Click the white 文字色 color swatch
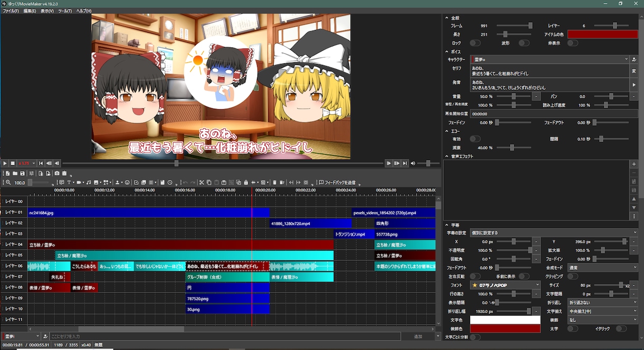 point(505,320)
